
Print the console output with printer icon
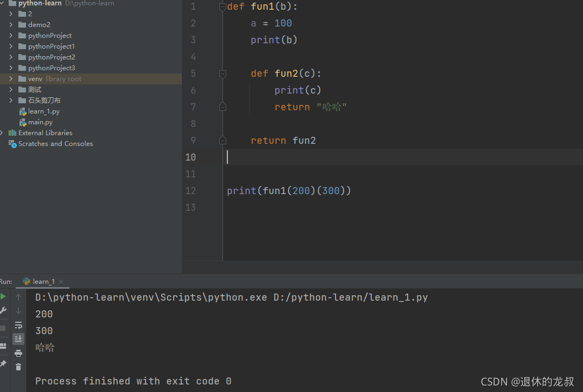point(18,353)
